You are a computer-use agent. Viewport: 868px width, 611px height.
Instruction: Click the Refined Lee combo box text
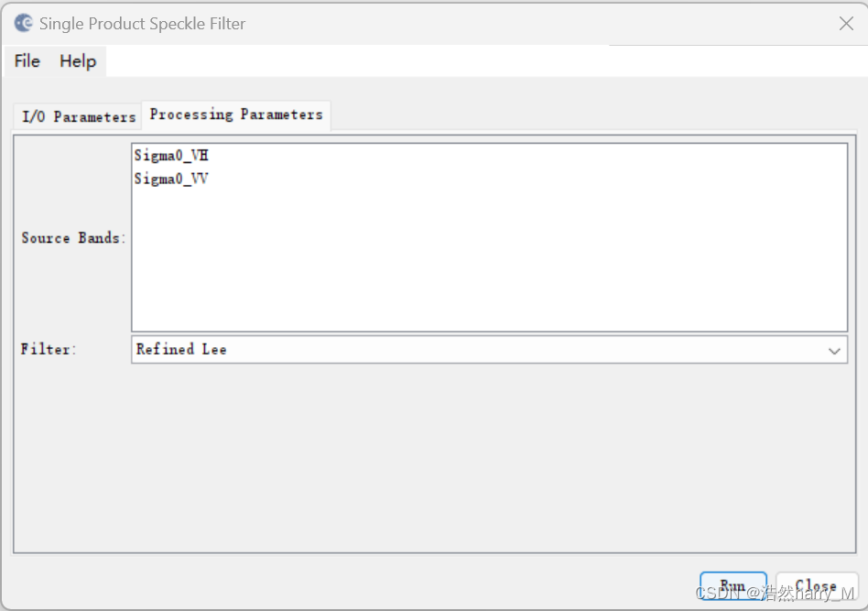[x=181, y=350]
